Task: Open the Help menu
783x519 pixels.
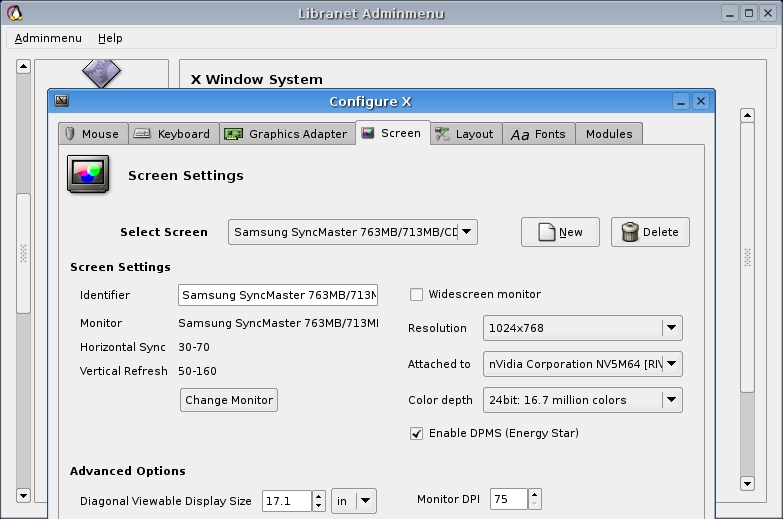Action: (110, 38)
